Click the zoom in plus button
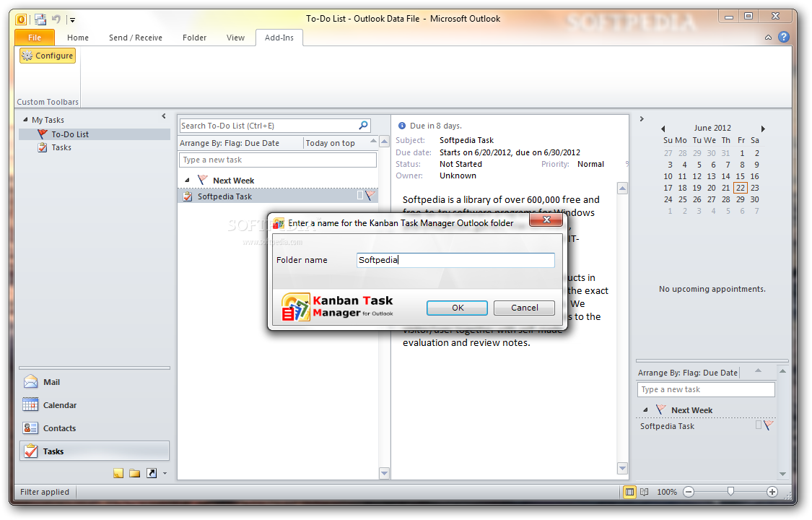This screenshot has width=812, height=520. [772, 492]
